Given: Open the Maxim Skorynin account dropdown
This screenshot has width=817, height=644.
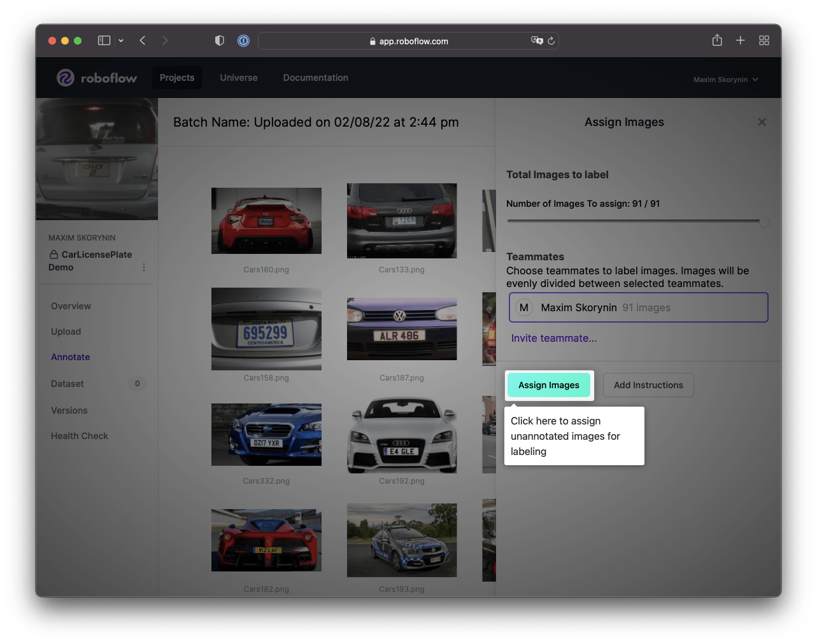Looking at the screenshot, I should (x=726, y=80).
